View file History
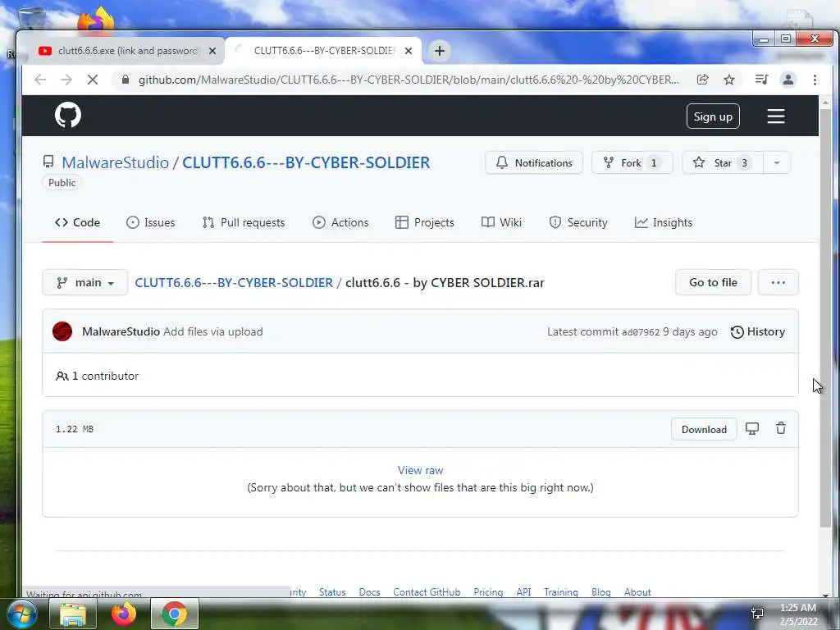The width and height of the screenshot is (840, 630). [x=758, y=331]
